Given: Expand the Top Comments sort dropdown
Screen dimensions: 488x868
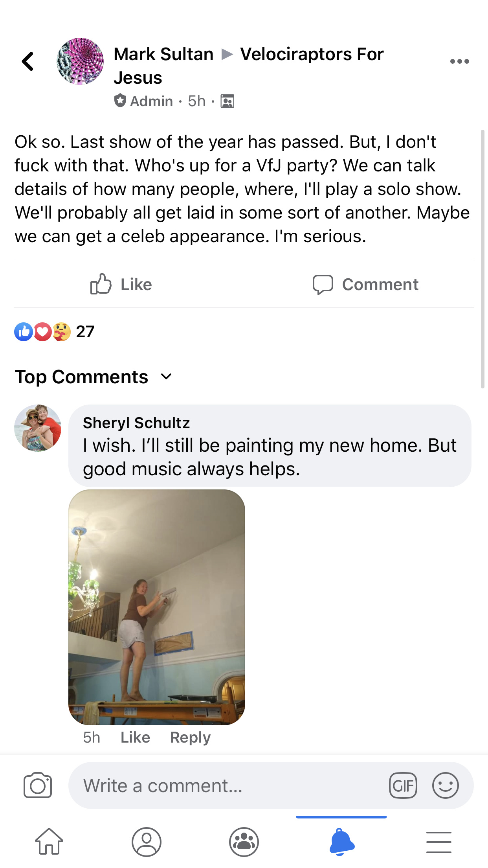Looking at the screenshot, I should coord(94,377).
